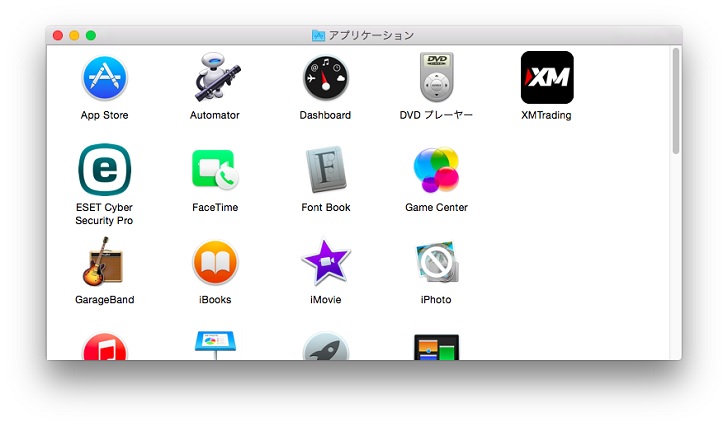Image resolution: width=728 pixels, height=426 pixels.
Task: Click the FaceTime green camera icon
Action: 215,170
